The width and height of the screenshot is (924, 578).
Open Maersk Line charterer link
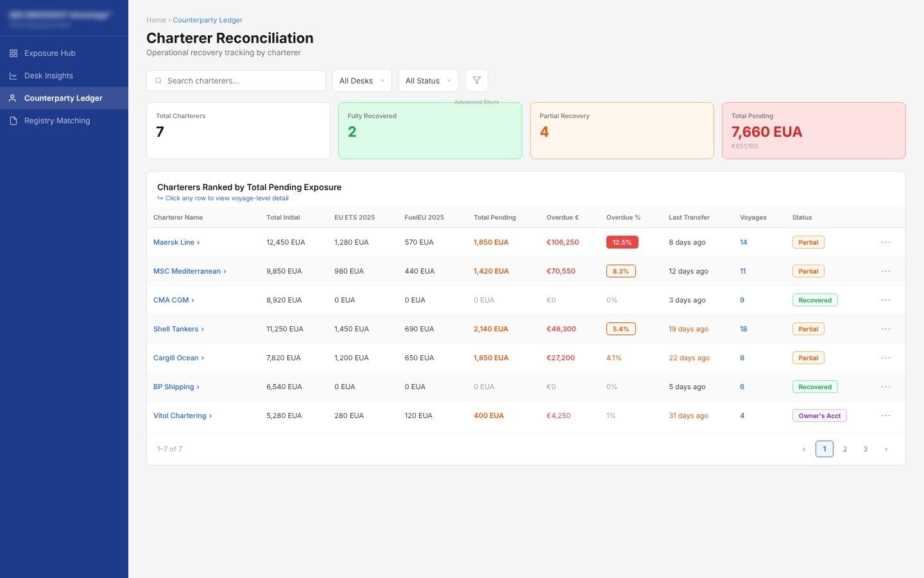tap(176, 242)
